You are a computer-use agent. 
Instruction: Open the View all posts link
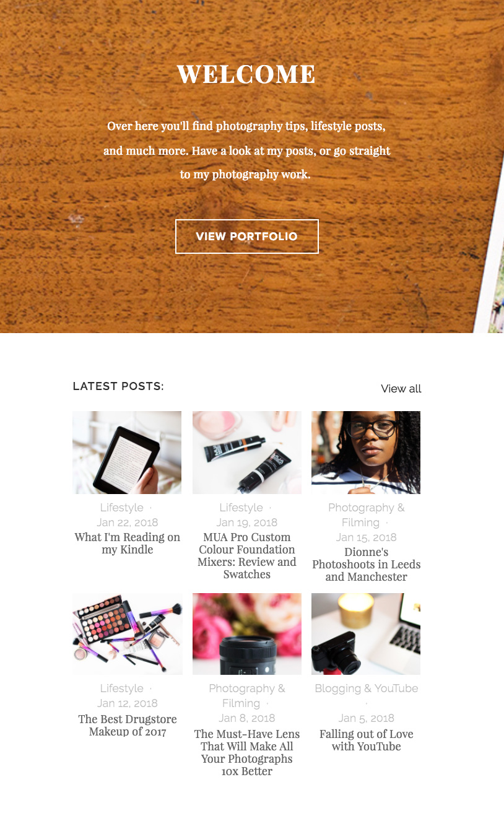(401, 389)
